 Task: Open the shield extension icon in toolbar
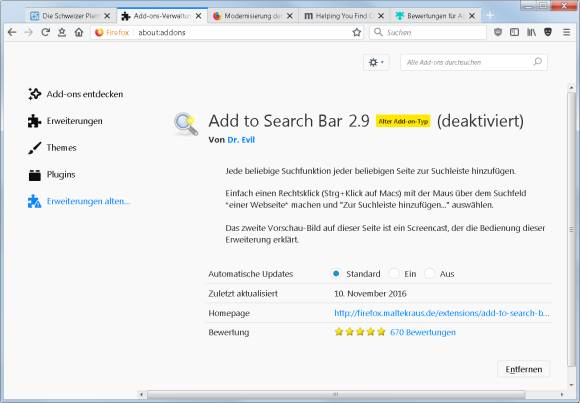(498, 33)
